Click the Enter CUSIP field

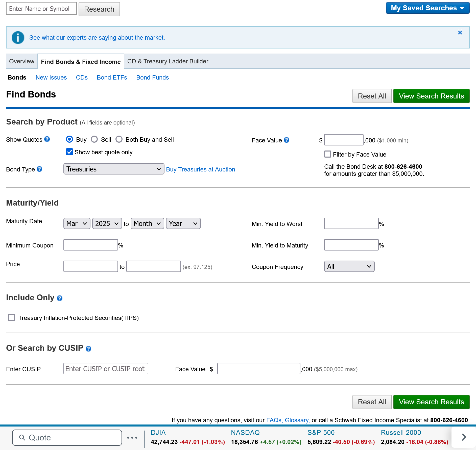tap(106, 369)
